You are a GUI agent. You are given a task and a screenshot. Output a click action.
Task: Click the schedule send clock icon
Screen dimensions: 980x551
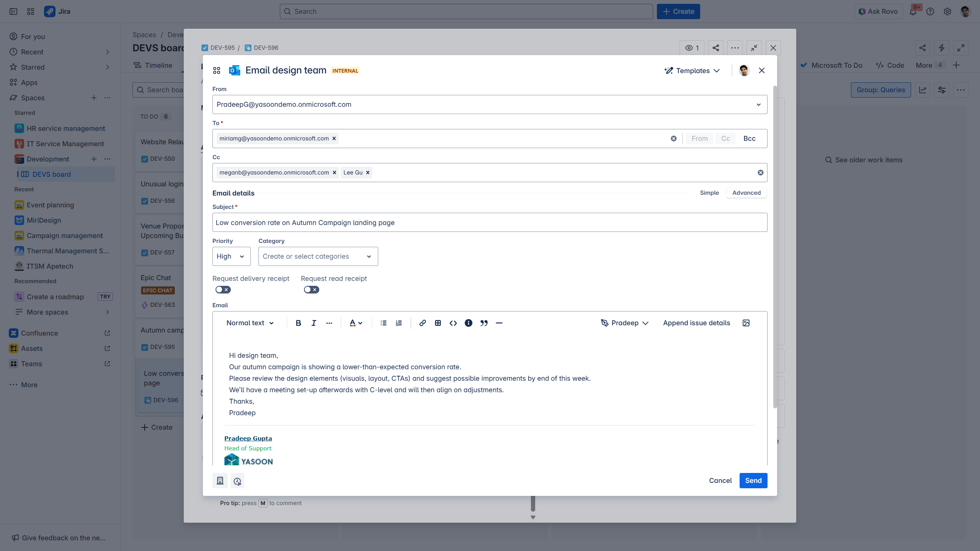click(237, 481)
